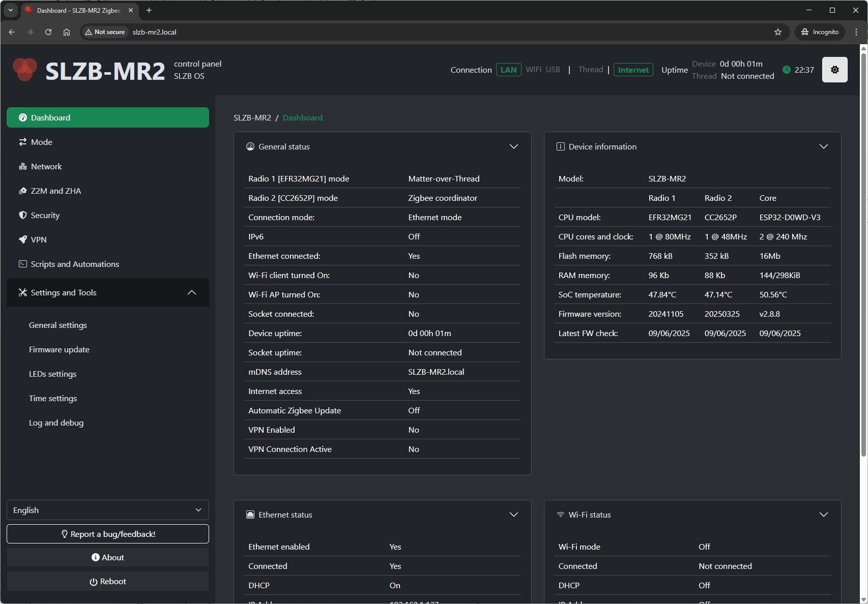Collapse the Ethernet status panel
This screenshot has height=604, width=868.
513,515
